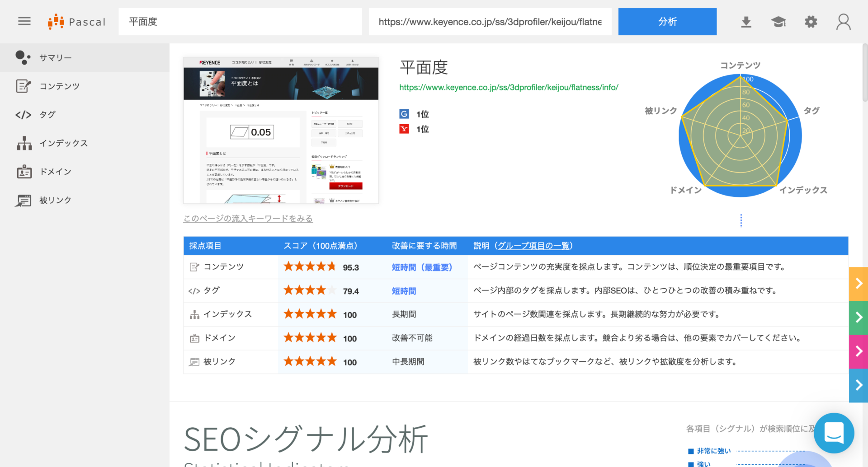Select サマリー in the sidebar
This screenshot has height=467, width=868.
(x=85, y=58)
